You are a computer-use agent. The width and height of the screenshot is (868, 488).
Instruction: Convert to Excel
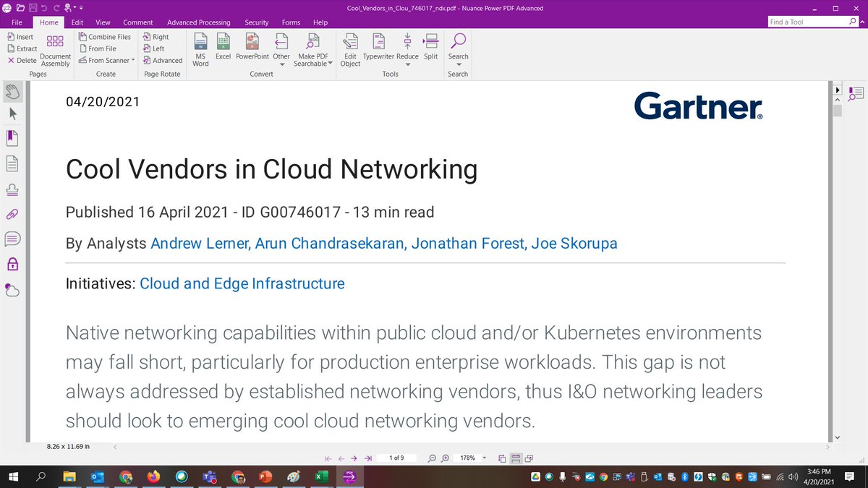tap(223, 47)
